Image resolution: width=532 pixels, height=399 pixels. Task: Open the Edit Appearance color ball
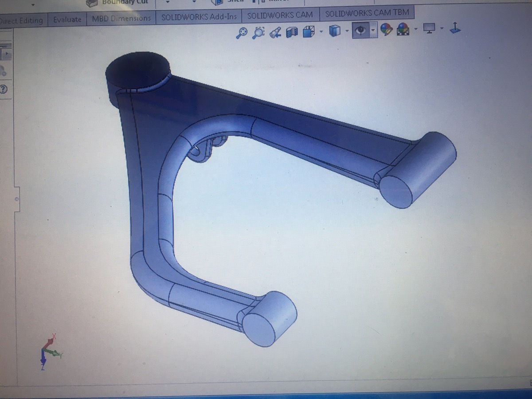[386, 30]
